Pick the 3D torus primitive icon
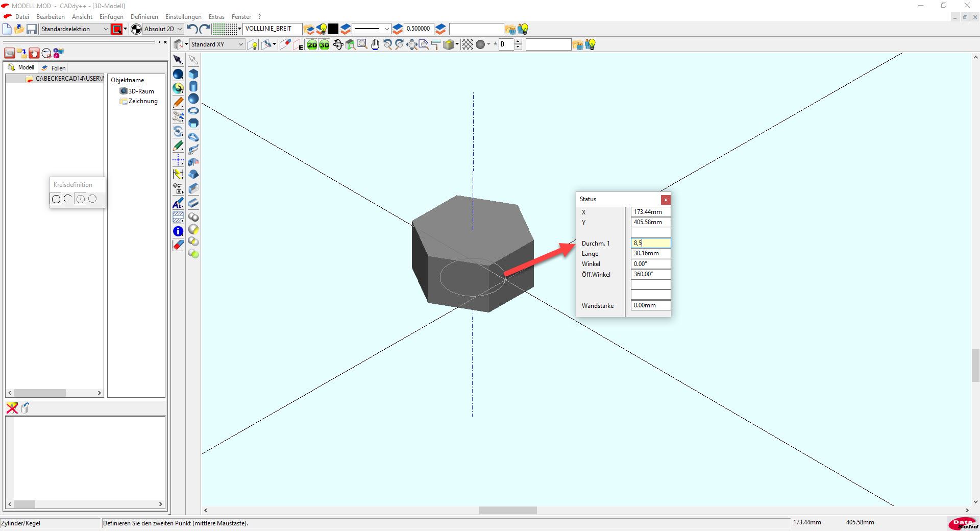The height and width of the screenshot is (531, 980). [x=193, y=111]
